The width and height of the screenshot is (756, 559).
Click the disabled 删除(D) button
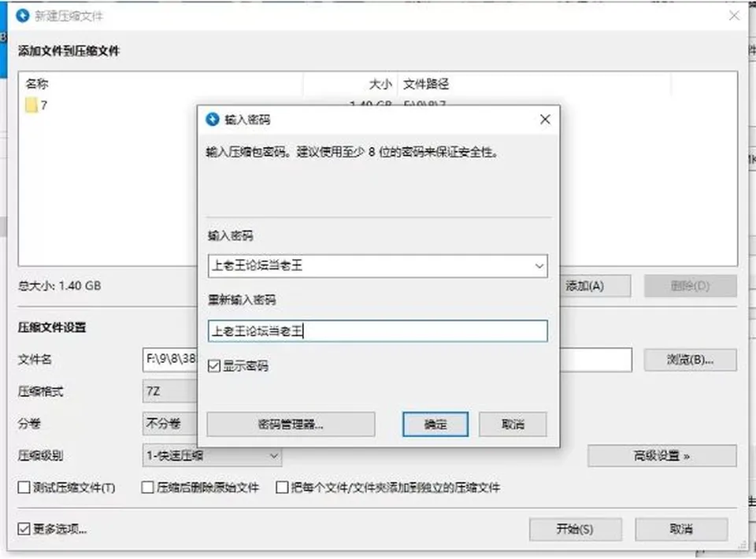[690, 287]
